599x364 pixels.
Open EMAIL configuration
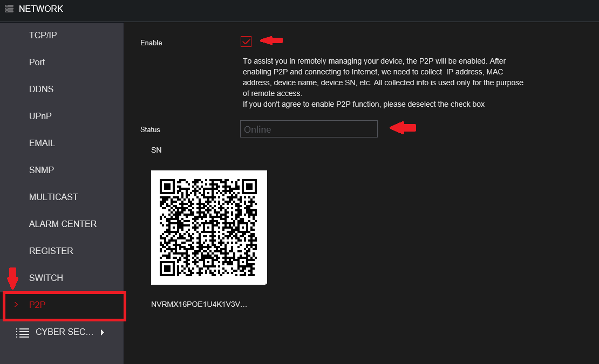click(42, 143)
